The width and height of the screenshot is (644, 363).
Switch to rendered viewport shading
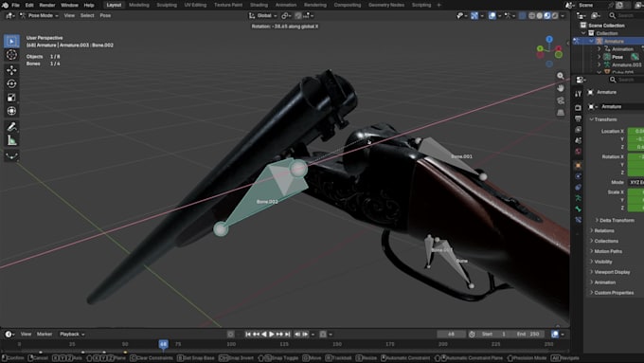click(555, 15)
